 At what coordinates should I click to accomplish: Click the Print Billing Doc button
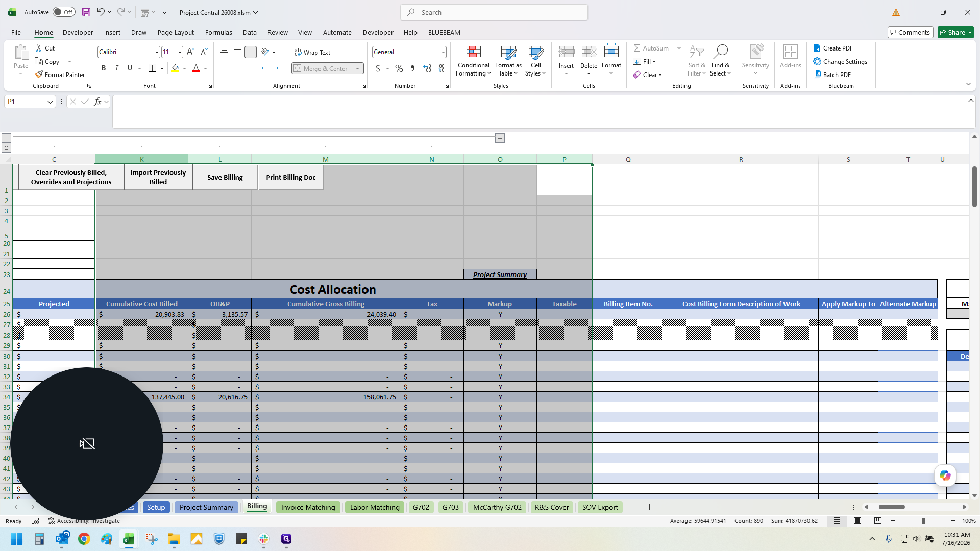click(291, 177)
